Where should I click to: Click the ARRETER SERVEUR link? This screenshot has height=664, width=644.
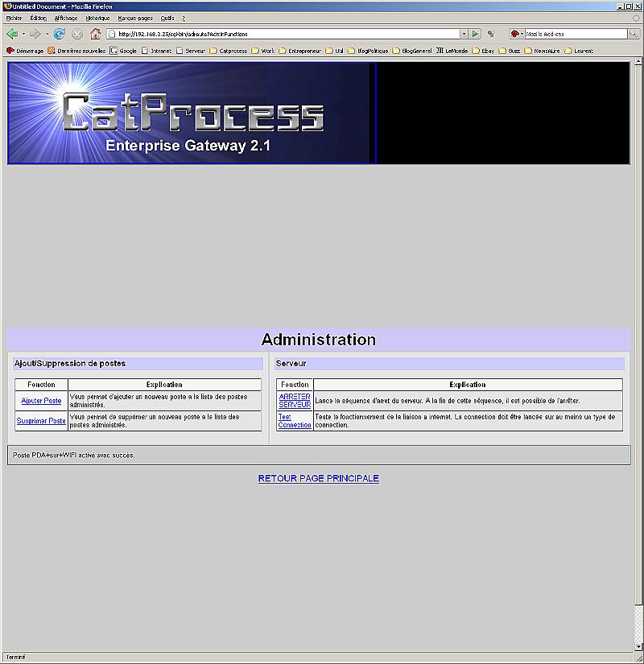pyautogui.click(x=295, y=401)
